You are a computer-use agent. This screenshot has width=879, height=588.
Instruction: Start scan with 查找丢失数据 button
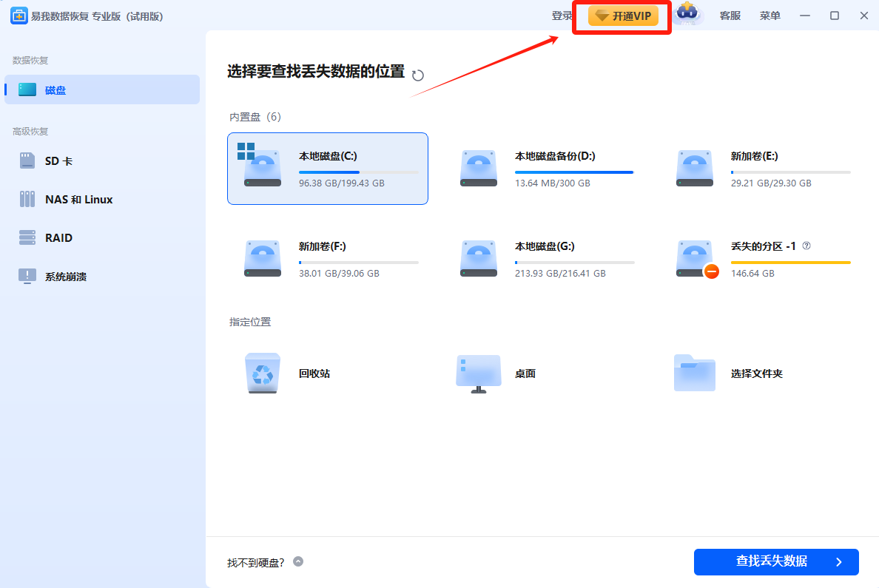(775, 561)
